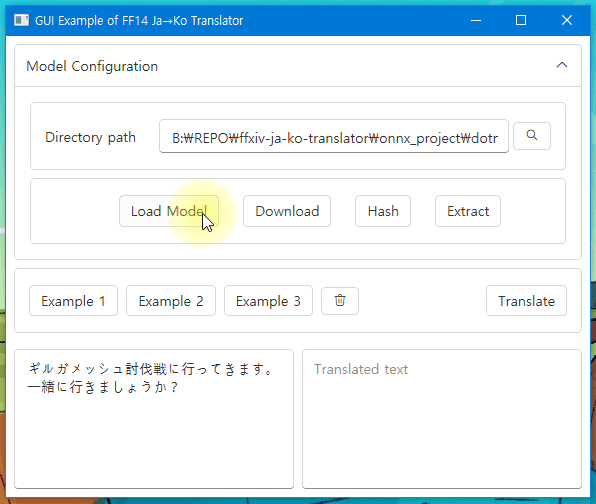Load Example 2 text

tap(171, 301)
